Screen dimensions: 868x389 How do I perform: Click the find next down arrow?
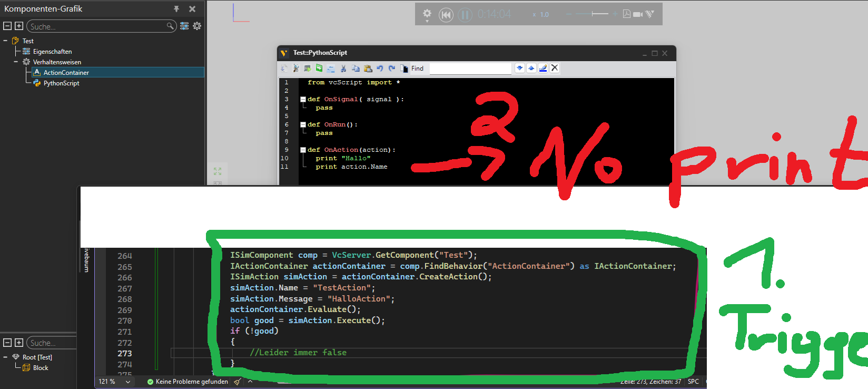(520, 68)
